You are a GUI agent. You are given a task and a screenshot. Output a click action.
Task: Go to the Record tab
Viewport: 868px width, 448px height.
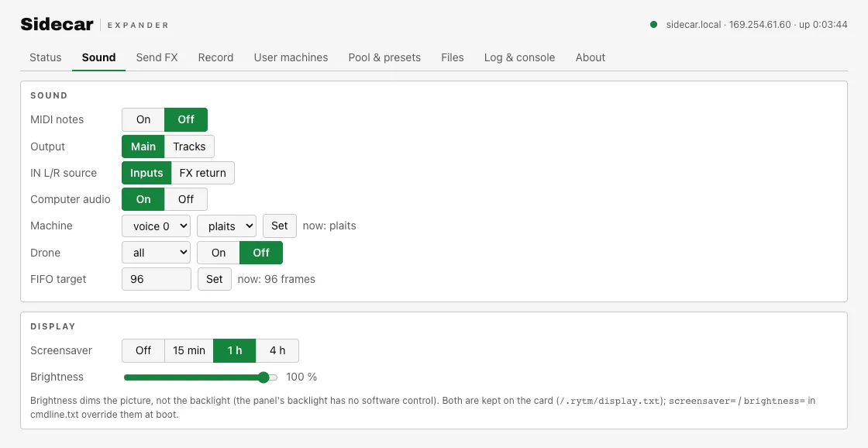click(215, 57)
